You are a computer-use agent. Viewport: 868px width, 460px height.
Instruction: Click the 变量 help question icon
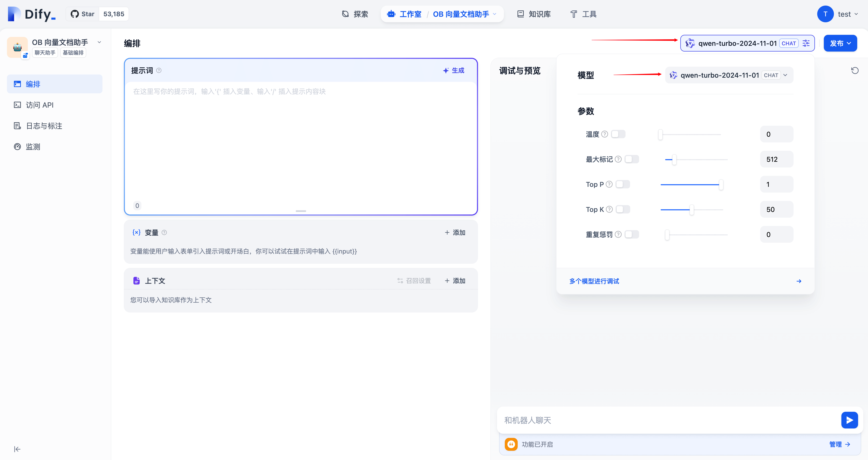[x=164, y=233]
